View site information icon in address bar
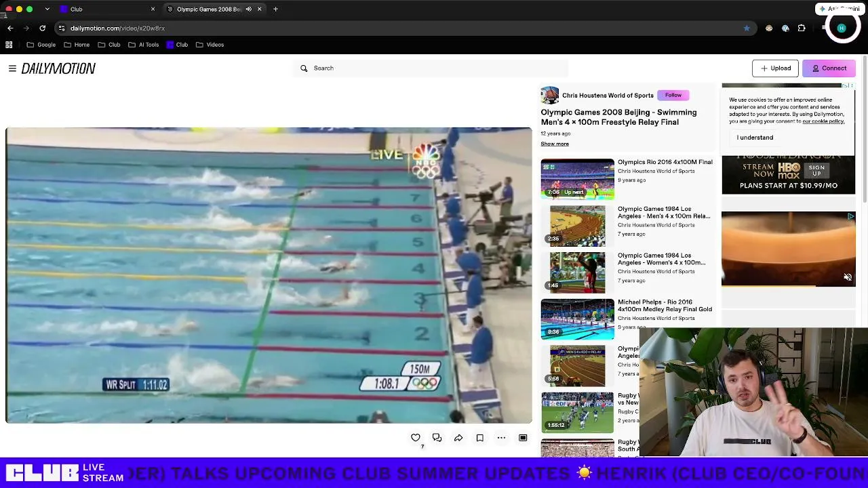868x488 pixels. [x=62, y=28]
